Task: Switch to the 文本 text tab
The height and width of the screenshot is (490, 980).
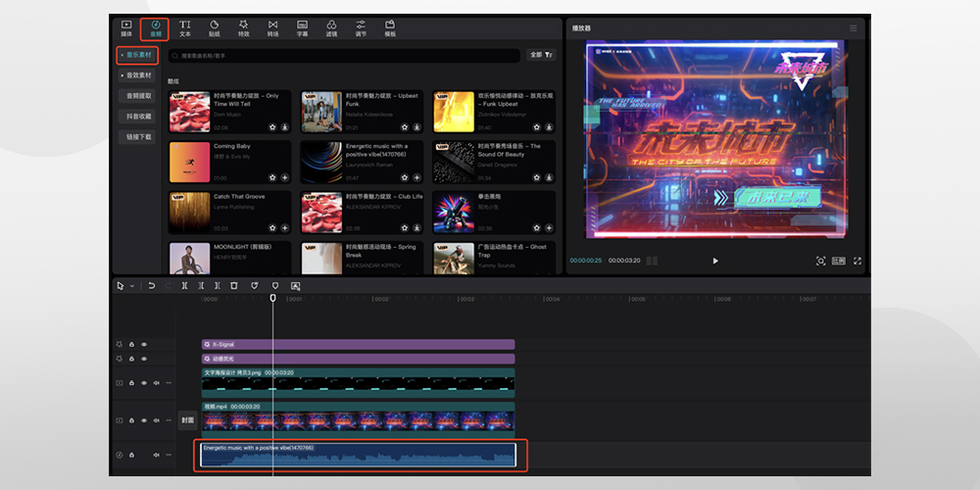Action: pyautogui.click(x=185, y=28)
